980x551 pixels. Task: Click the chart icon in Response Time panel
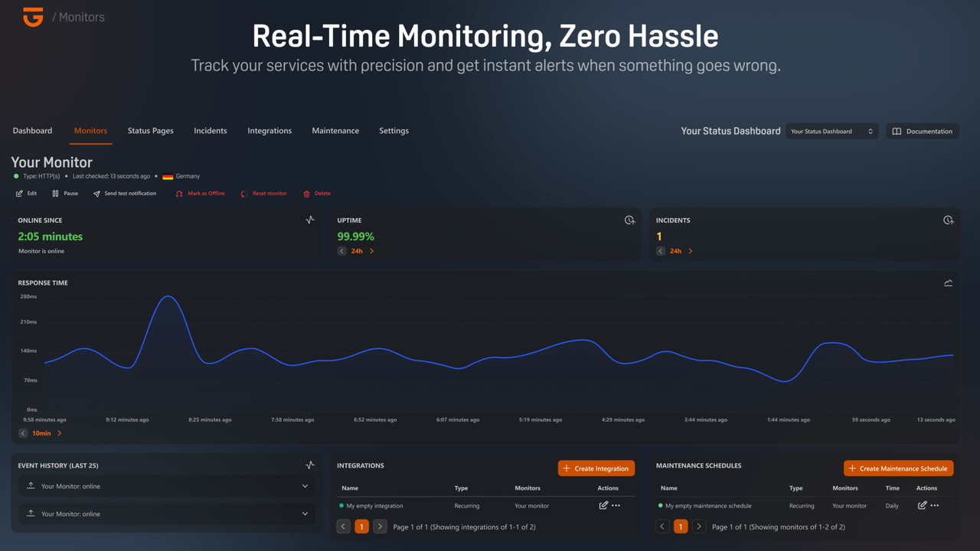948,283
